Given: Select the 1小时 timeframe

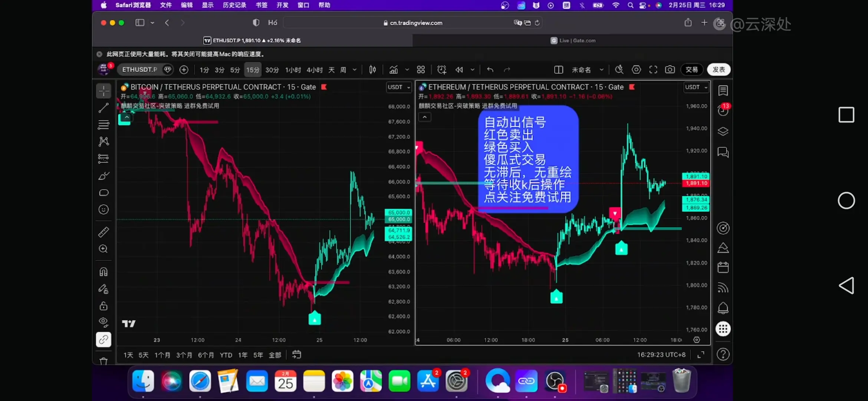Looking at the screenshot, I should point(293,70).
